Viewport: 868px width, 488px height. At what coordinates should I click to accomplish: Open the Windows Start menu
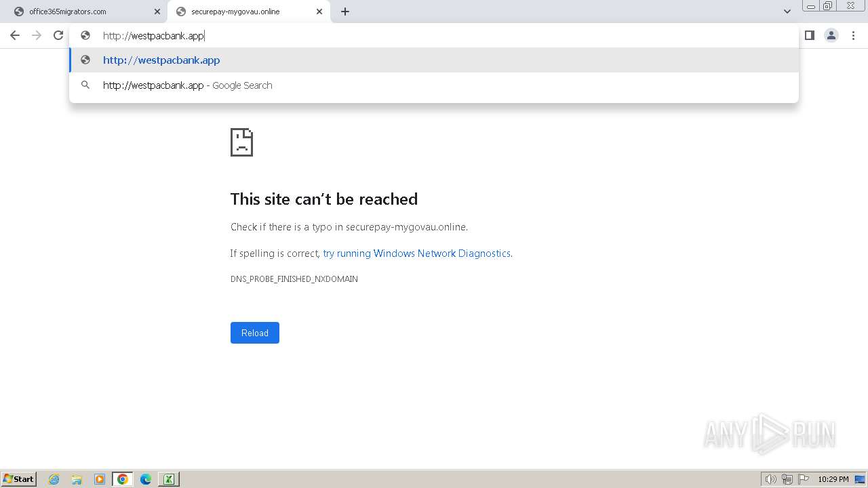[19, 479]
